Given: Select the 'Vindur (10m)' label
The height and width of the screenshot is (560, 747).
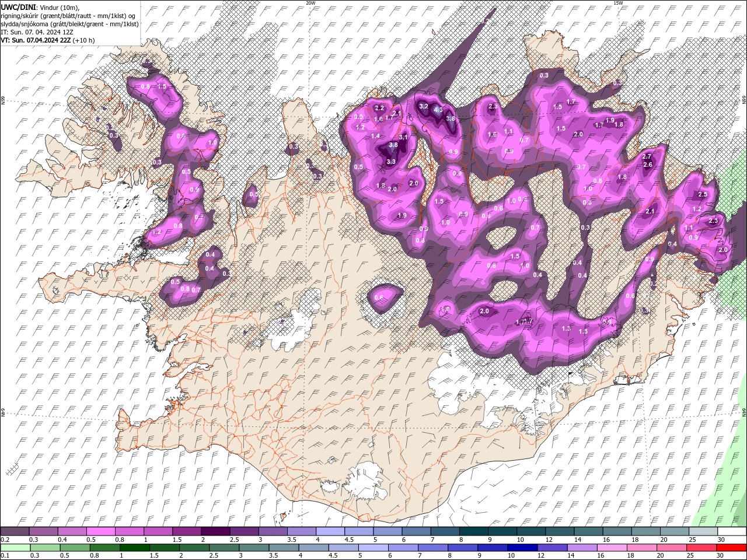Looking at the screenshot, I should (60, 8).
